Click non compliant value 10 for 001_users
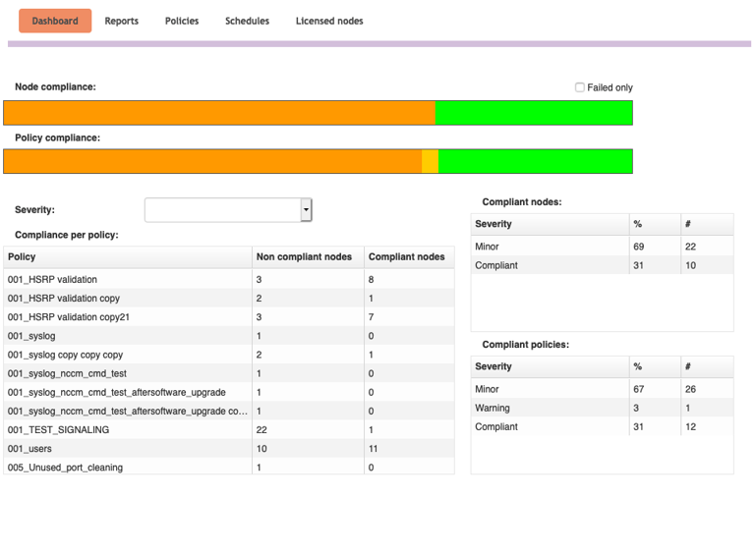This screenshot has height=553, width=756. pyautogui.click(x=262, y=449)
